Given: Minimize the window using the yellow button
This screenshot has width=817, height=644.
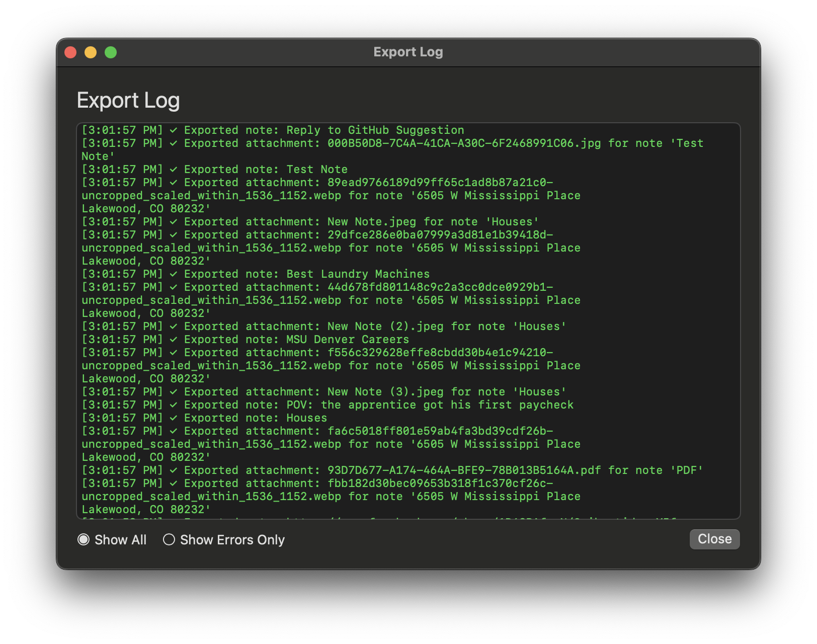Looking at the screenshot, I should [x=91, y=52].
